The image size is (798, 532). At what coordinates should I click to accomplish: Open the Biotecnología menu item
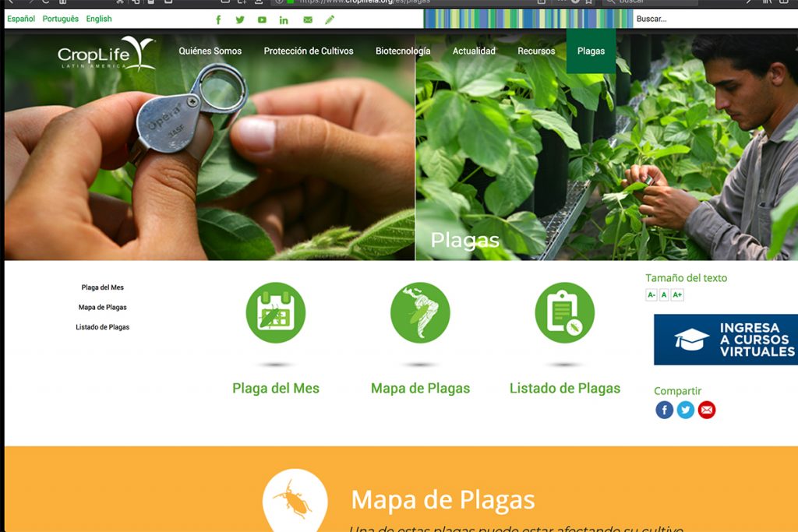point(403,51)
